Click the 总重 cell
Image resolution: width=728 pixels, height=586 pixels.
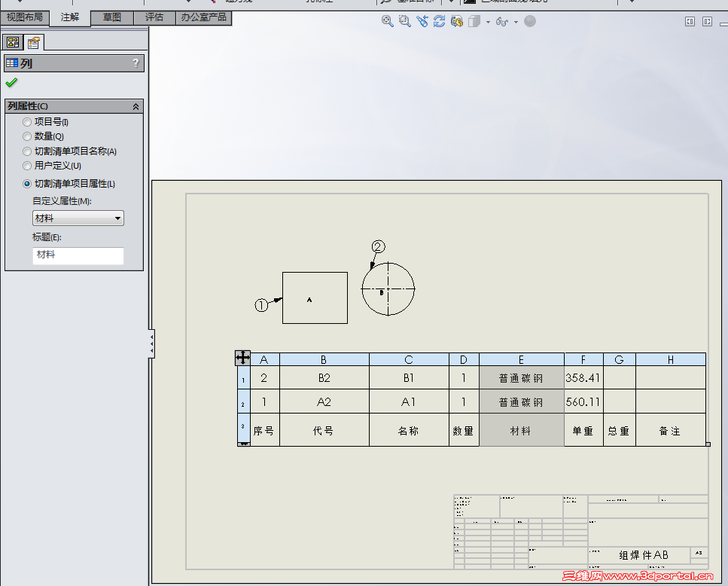click(620, 430)
